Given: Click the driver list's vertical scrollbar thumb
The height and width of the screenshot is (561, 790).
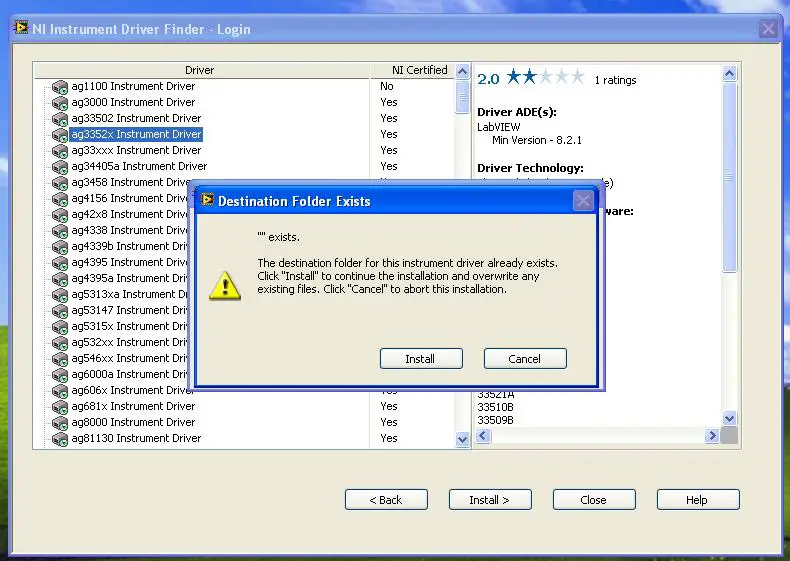Looking at the screenshot, I should [x=463, y=97].
